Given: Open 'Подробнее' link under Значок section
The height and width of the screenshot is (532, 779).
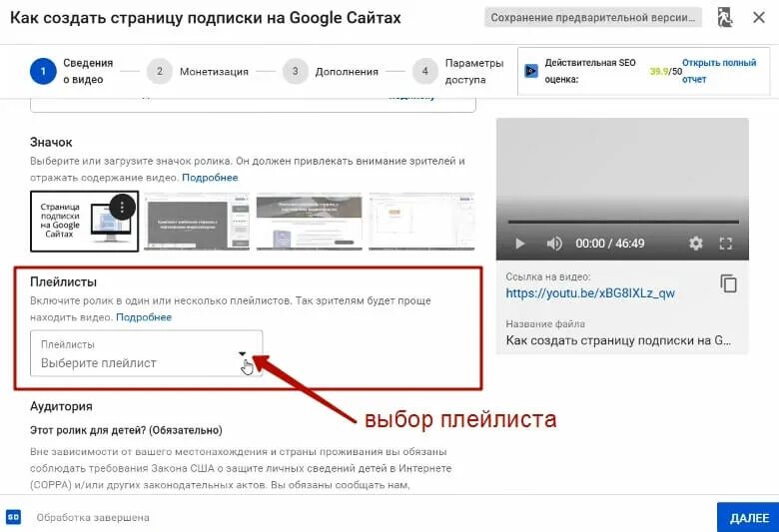Looking at the screenshot, I should [x=210, y=178].
